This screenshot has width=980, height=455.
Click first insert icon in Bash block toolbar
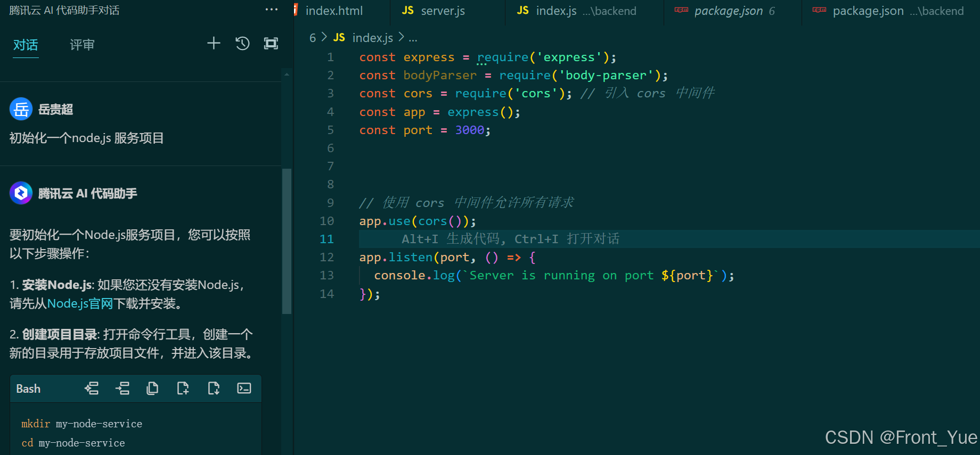click(92, 388)
